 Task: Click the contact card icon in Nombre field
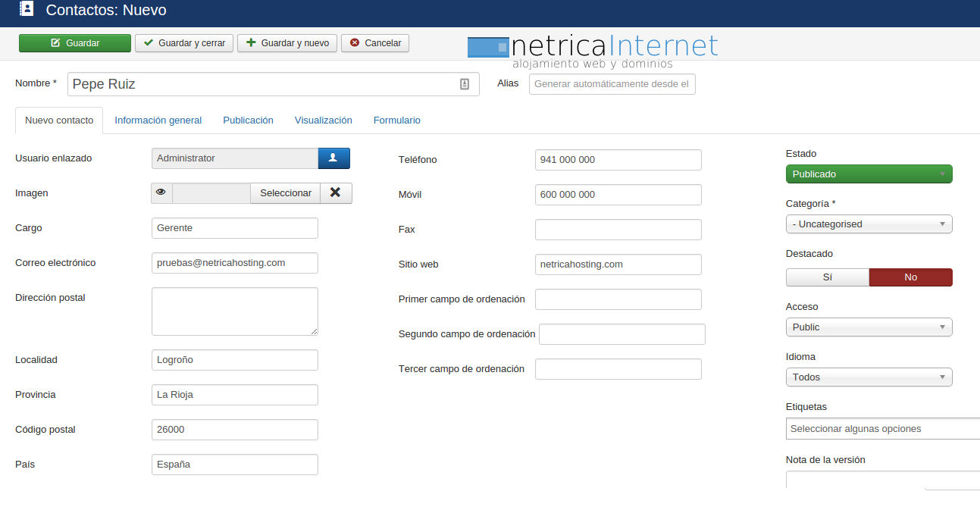click(x=465, y=84)
